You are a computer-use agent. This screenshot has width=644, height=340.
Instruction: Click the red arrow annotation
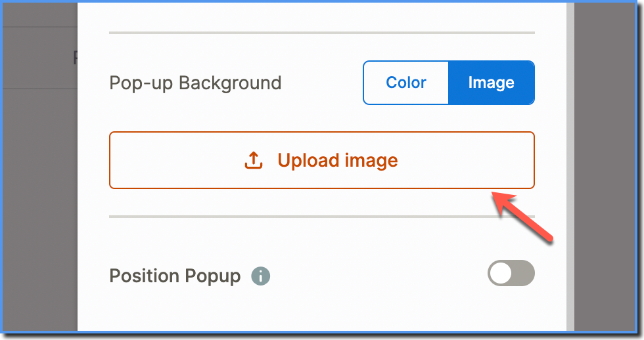click(x=522, y=217)
